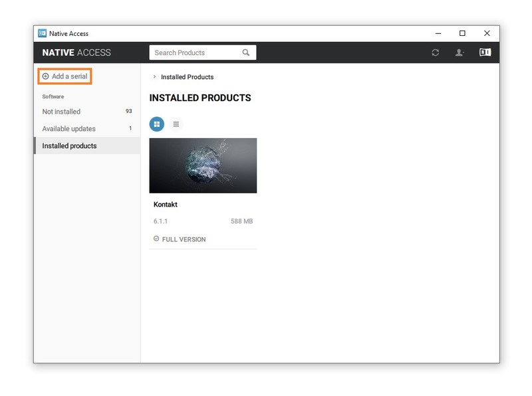This screenshot has width=532, height=396.
Task: Expand the Installed Products breadcrumb chevron
Action: click(x=154, y=77)
